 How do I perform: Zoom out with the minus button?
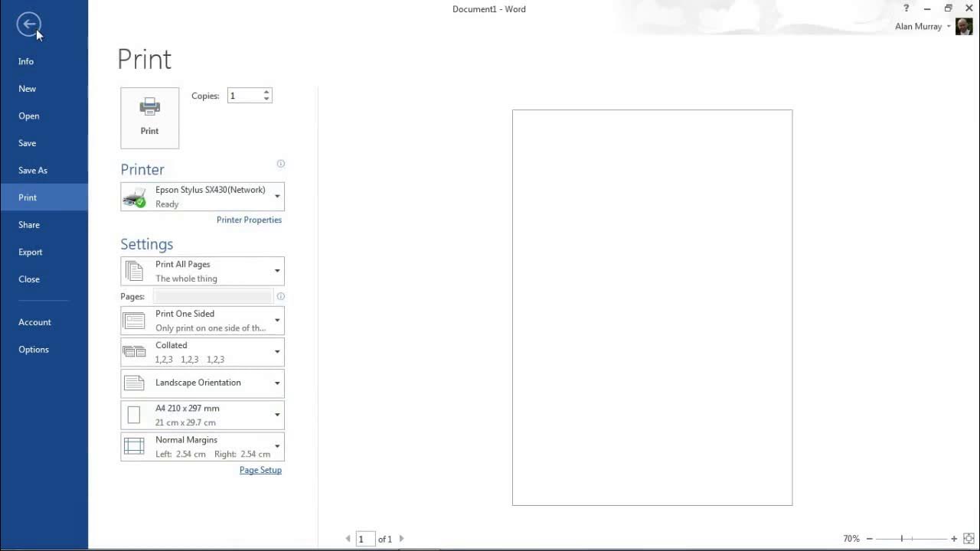869,539
